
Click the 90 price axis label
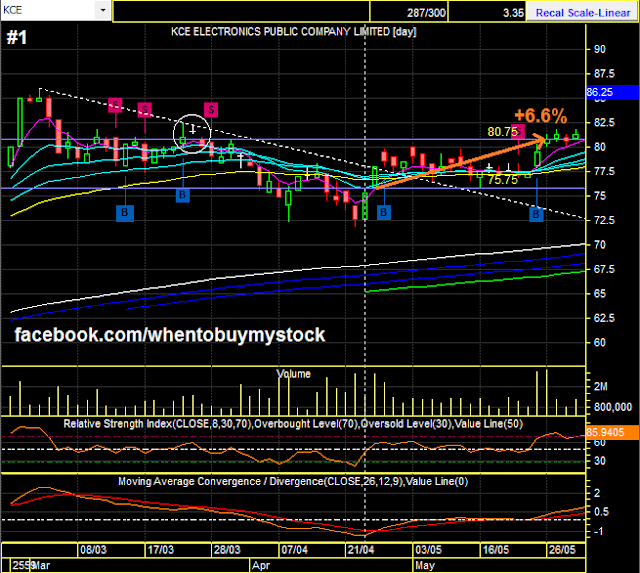[x=600, y=49]
